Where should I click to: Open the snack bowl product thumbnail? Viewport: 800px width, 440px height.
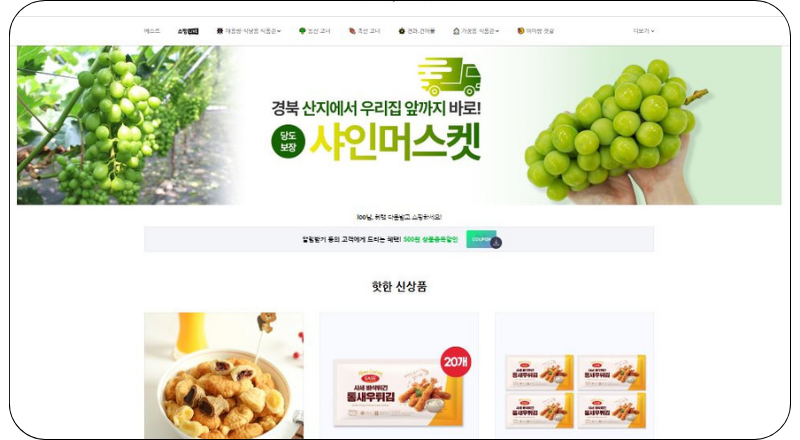[223, 376]
